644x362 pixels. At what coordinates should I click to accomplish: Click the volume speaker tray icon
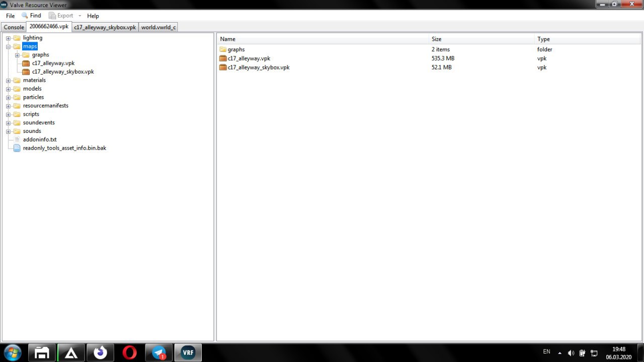tap(571, 353)
